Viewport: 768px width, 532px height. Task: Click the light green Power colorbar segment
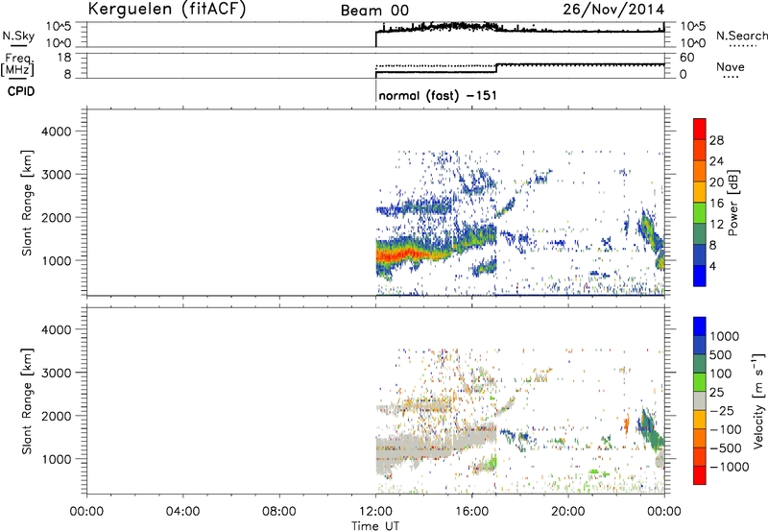[x=700, y=213]
